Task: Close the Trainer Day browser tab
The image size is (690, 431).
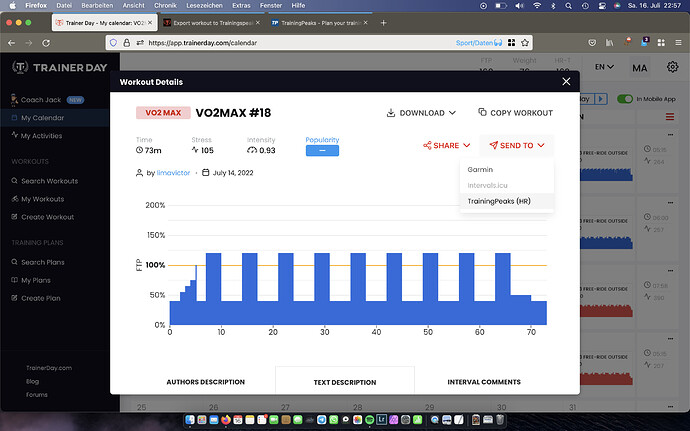Action: point(150,23)
